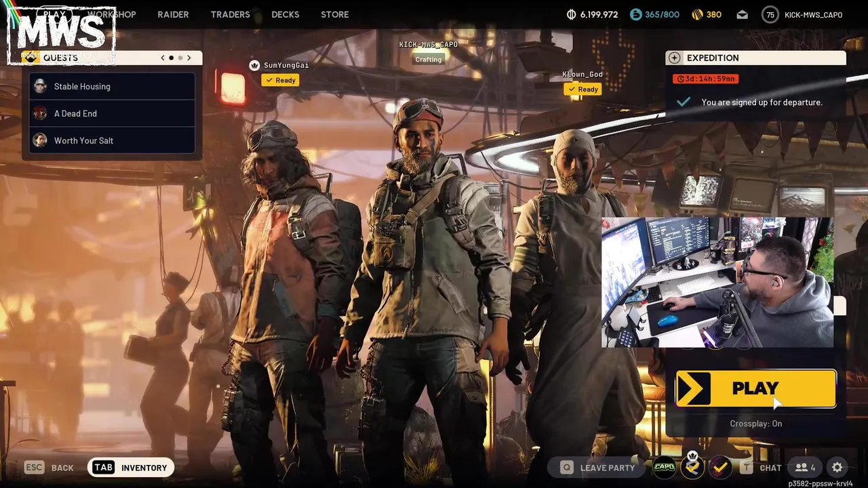Click Klown_God's Ready status badge
Screen dimensions: 868x488
tap(583, 89)
